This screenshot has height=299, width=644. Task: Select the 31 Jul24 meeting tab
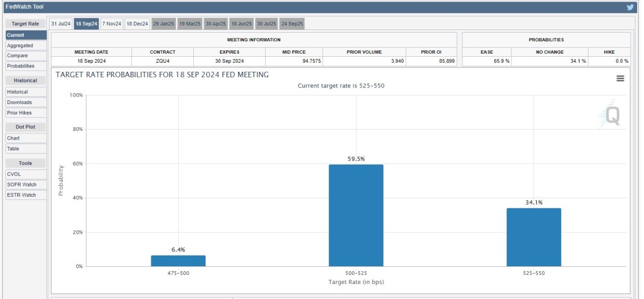pos(61,24)
